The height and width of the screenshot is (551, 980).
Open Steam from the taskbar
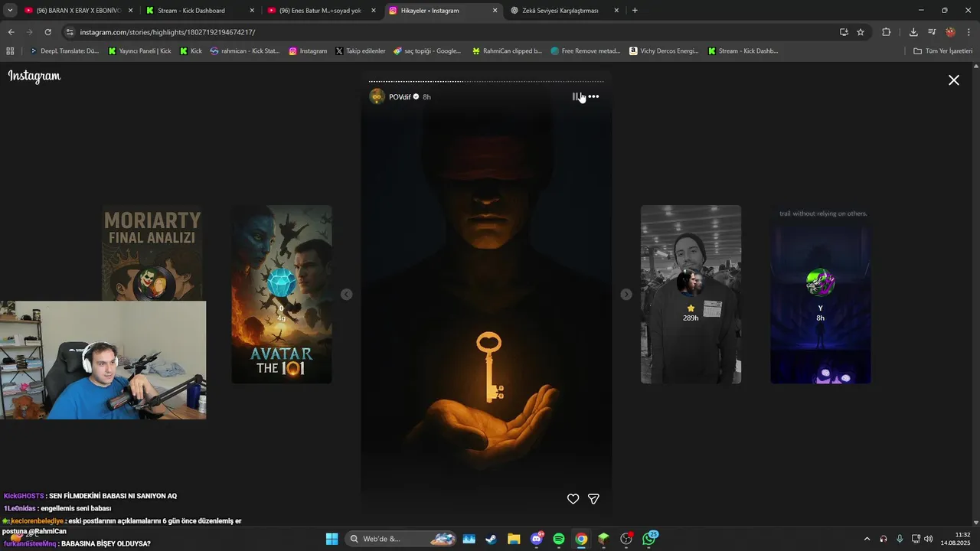tap(491, 539)
